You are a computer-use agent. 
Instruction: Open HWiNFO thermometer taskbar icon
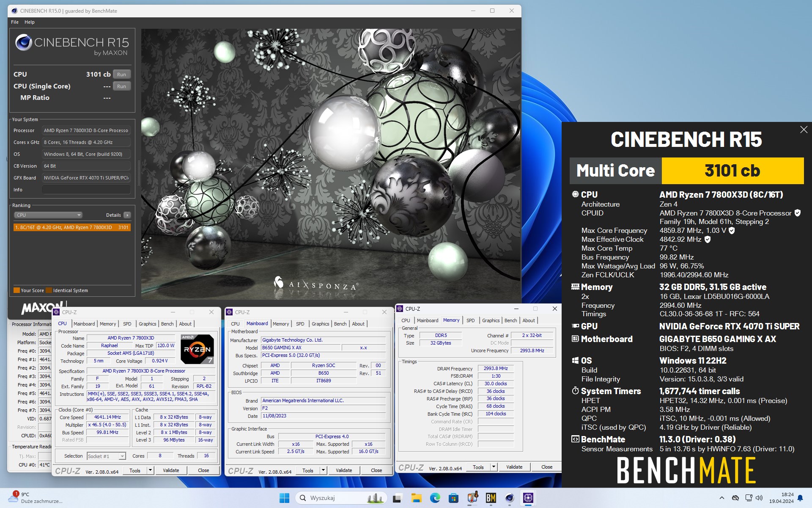tap(472, 498)
